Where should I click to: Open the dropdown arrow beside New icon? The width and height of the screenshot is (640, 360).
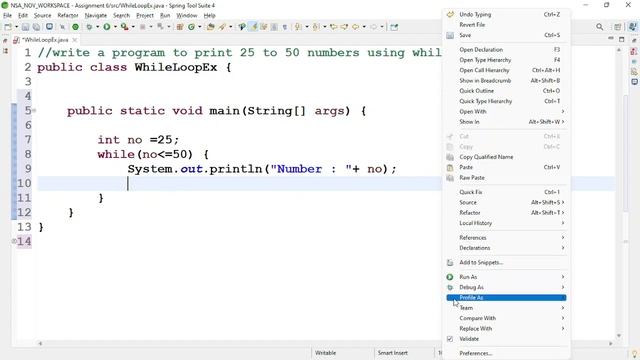point(16,27)
